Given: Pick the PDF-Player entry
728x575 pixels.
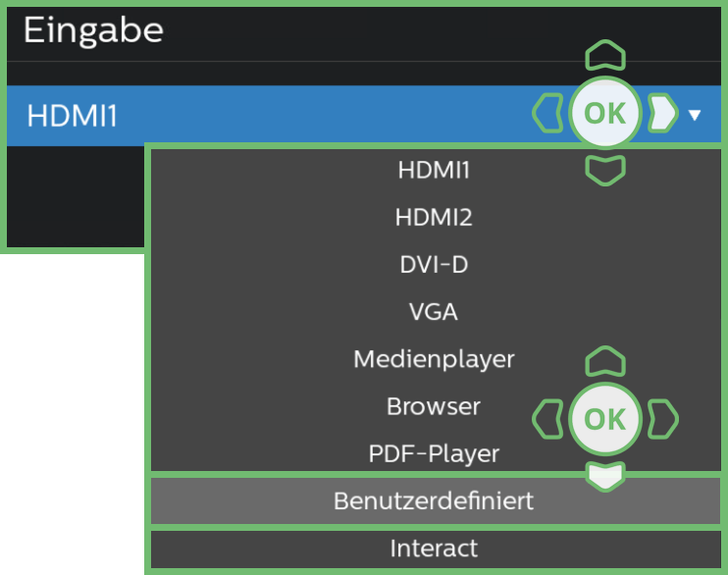Looking at the screenshot, I should pyautogui.click(x=434, y=454).
